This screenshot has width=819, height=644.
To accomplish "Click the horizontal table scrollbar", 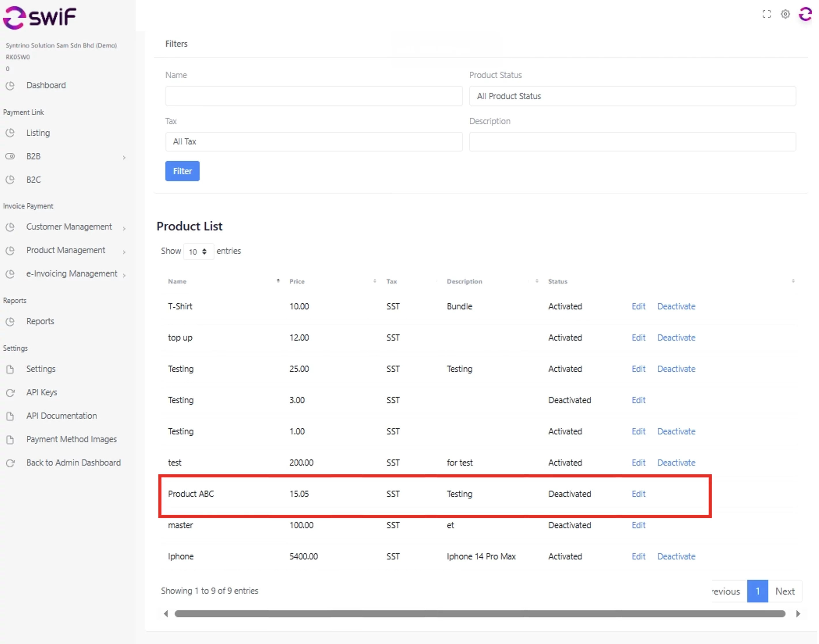I will pos(480,614).
